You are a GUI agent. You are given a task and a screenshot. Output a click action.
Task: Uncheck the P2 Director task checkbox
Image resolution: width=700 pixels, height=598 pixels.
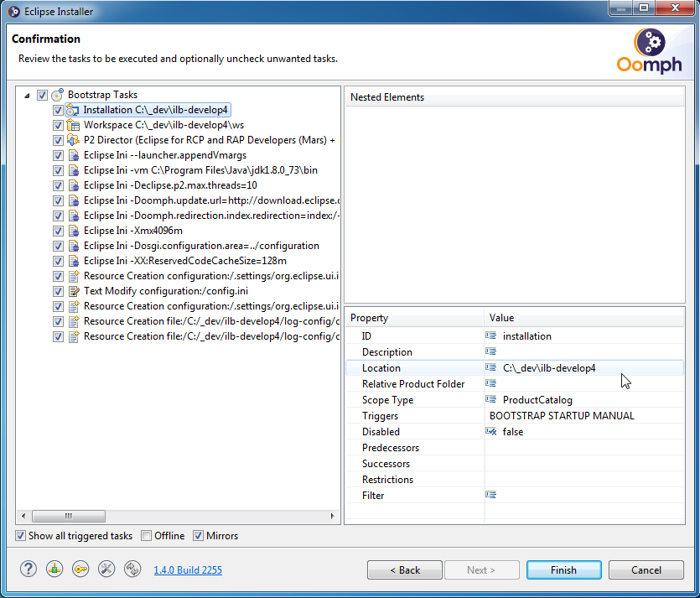(x=58, y=140)
